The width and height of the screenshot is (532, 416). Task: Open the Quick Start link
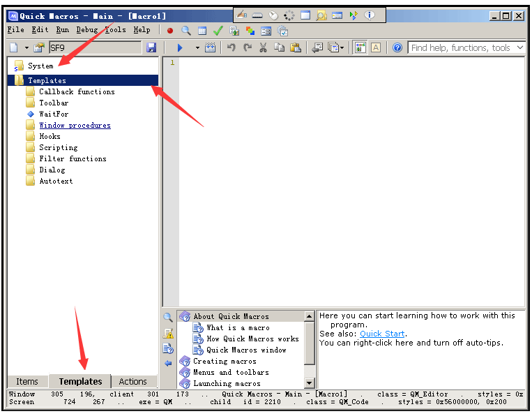coord(382,334)
